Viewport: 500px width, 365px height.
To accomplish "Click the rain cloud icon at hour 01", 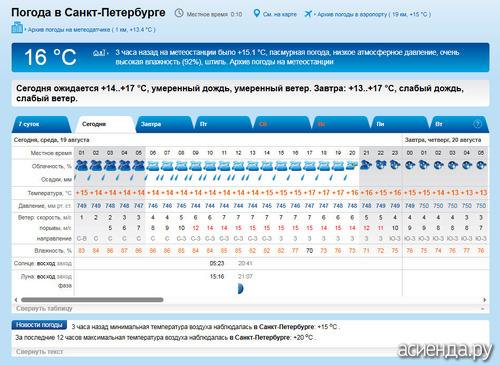I will (x=81, y=165).
